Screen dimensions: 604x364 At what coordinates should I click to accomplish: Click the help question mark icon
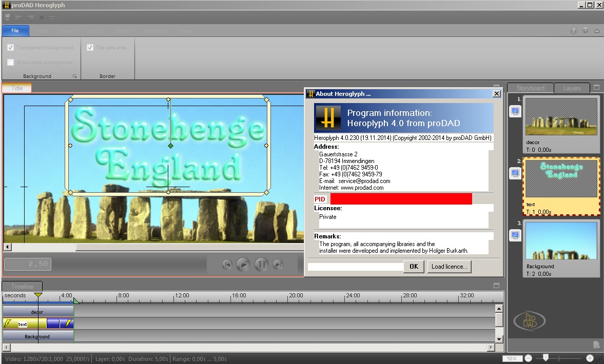point(574,30)
